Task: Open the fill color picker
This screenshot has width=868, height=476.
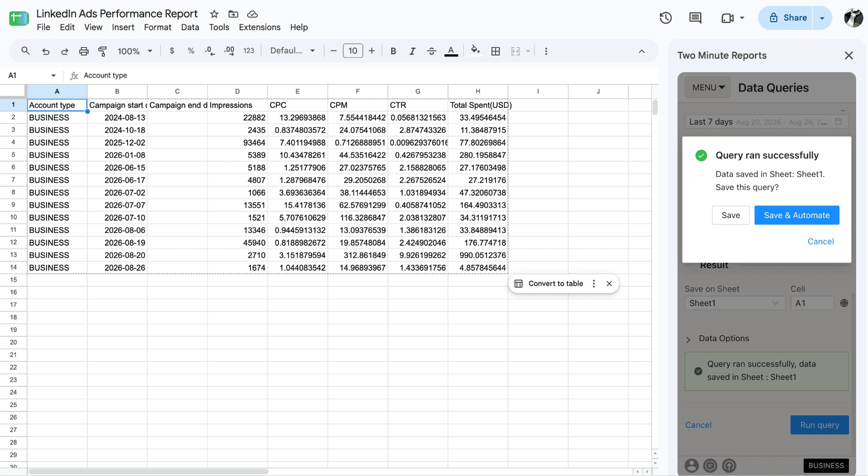Action: click(475, 51)
